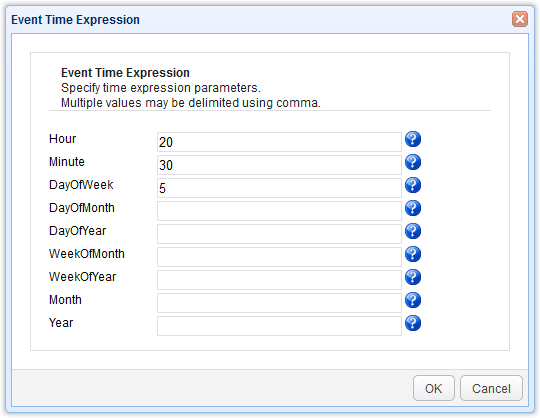Open help icon for DayOfYear field

coord(413,231)
